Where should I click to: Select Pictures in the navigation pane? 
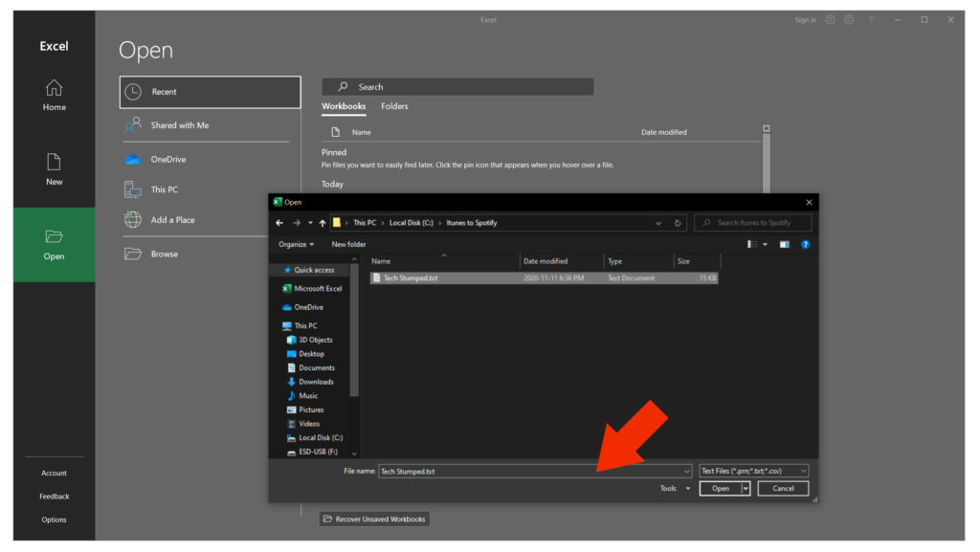305,410
